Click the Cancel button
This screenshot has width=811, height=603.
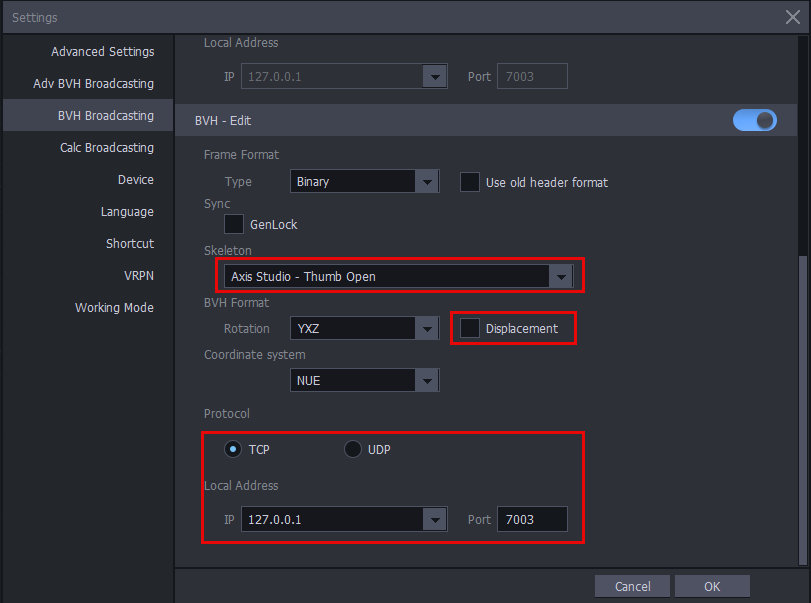click(x=632, y=586)
